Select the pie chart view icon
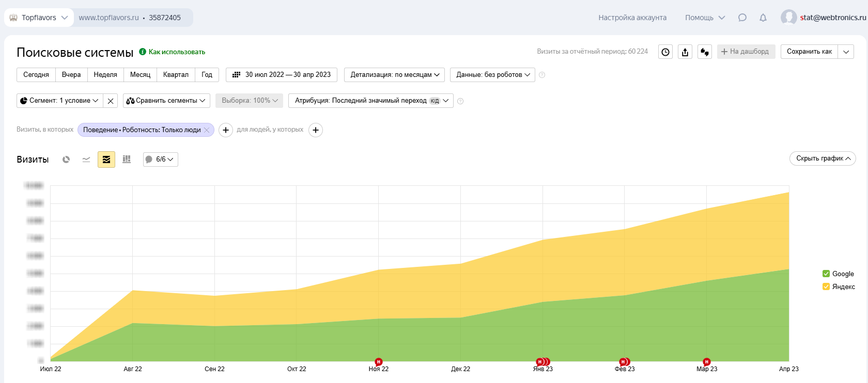 coord(66,159)
